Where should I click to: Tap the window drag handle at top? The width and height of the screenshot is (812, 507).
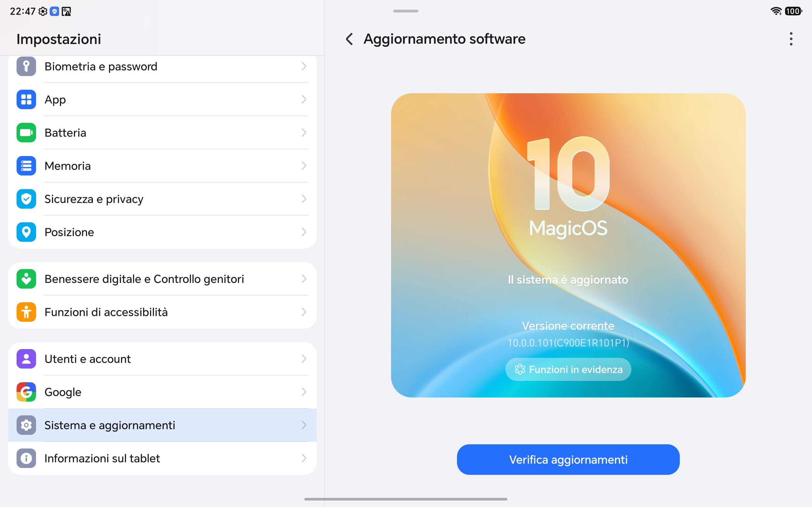pos(406,11)
